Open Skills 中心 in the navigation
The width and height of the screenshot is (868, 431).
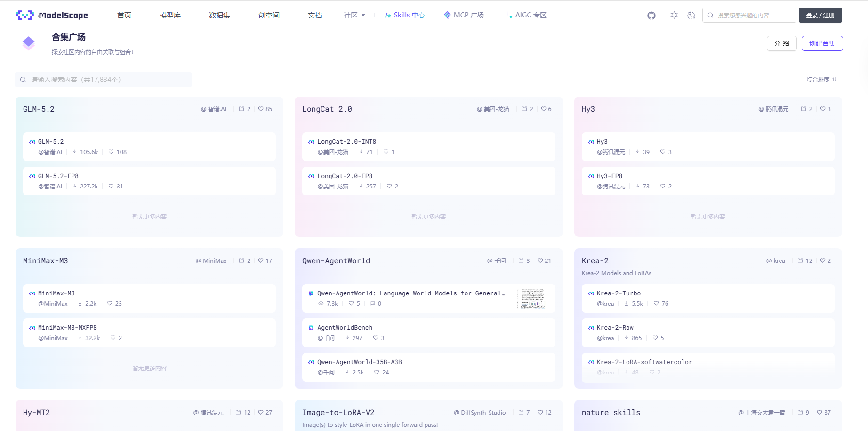pyautogui.click(x=405, y=16)
